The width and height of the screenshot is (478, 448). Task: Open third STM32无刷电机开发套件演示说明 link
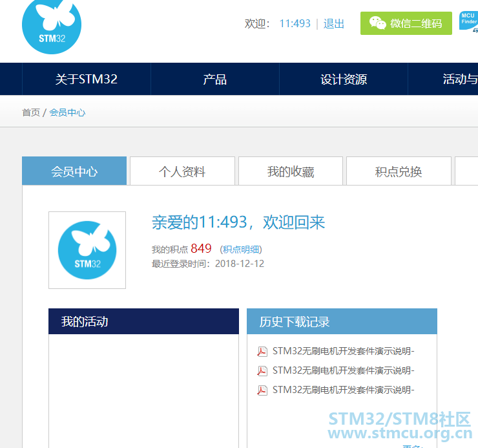tap(343, 390)
